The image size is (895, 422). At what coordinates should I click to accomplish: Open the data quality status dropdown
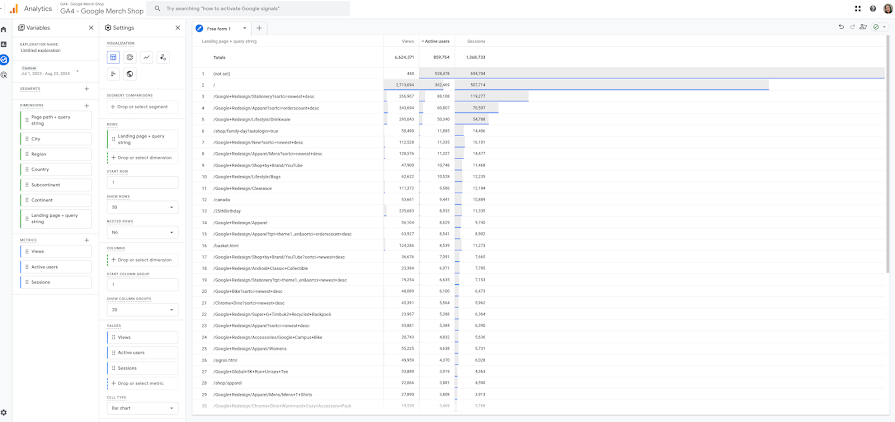[880, 27]
